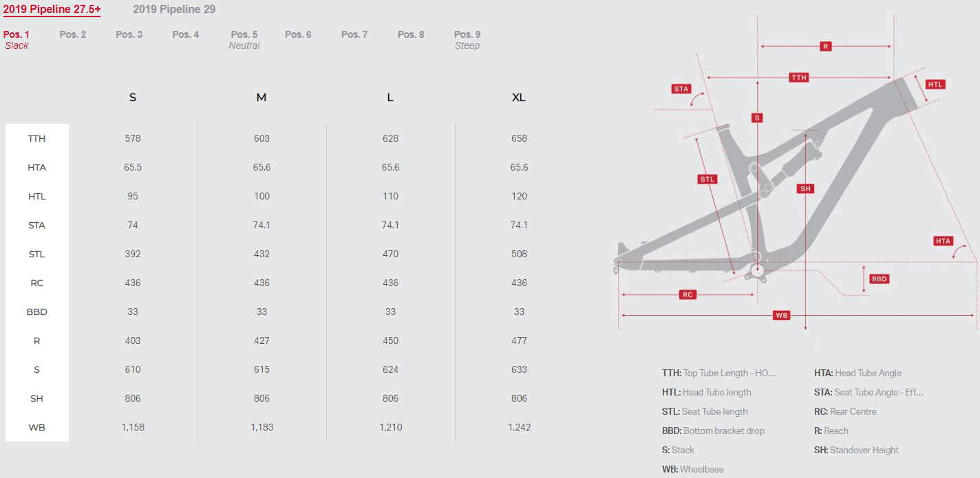Screen dimensions: 980x478
Task: Click the HTA badge on the bike diagram
Action: (x=943, y=241)
